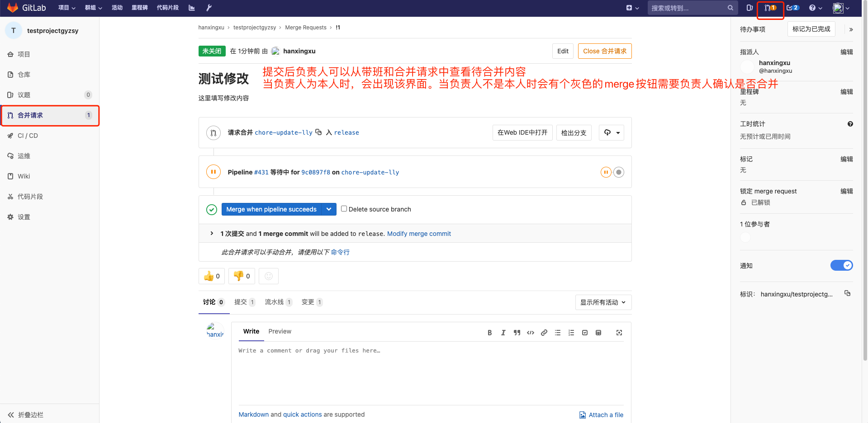868x423 pixels.
Task: Switch to the 流水线 tab
Action: click(x=278, y=302)
